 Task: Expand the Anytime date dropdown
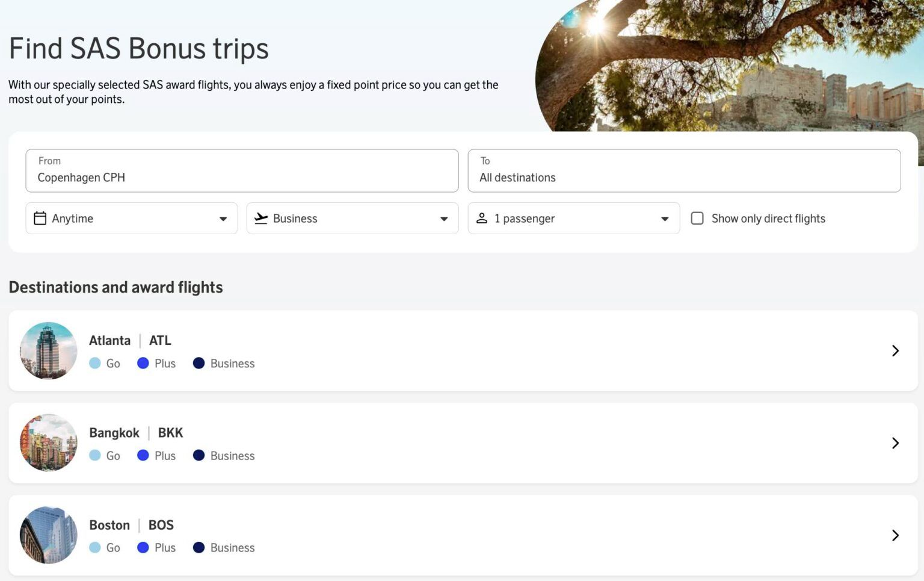(223, 219)
